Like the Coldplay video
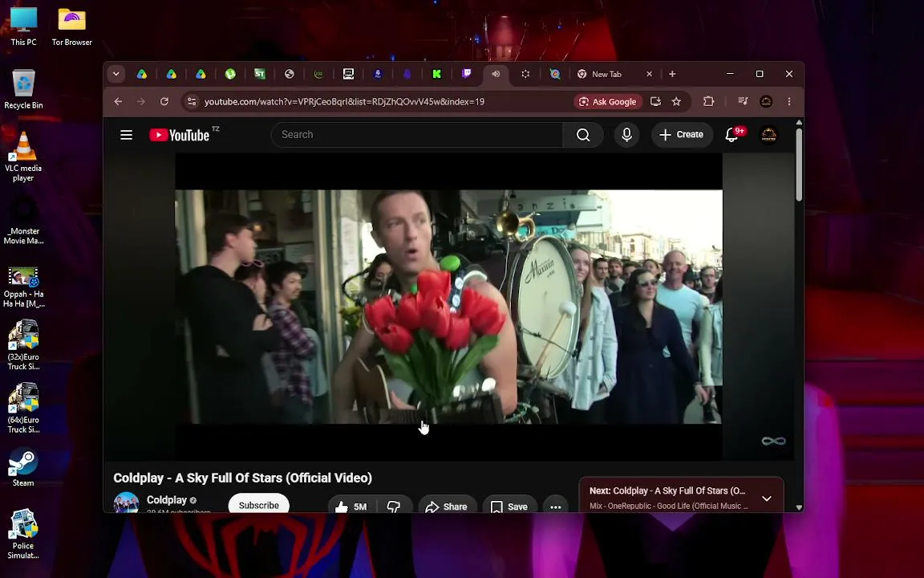The width and height of the screenshot is (924, 578). [351, 507]
